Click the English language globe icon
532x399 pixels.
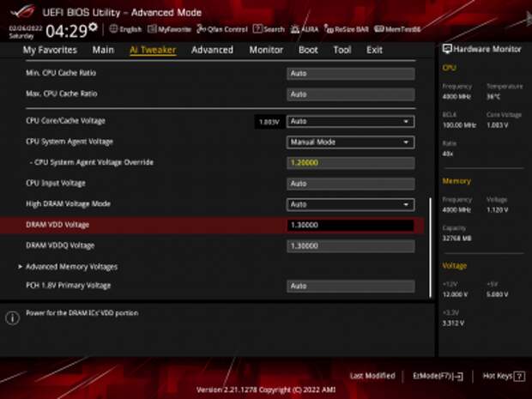tap(113, 29)
